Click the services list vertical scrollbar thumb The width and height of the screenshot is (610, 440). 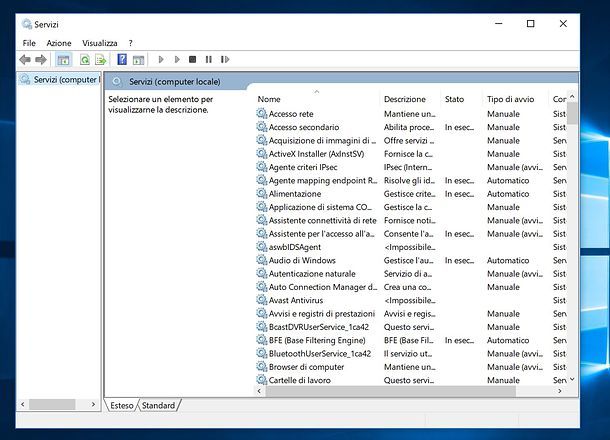(x=572, y=113)
